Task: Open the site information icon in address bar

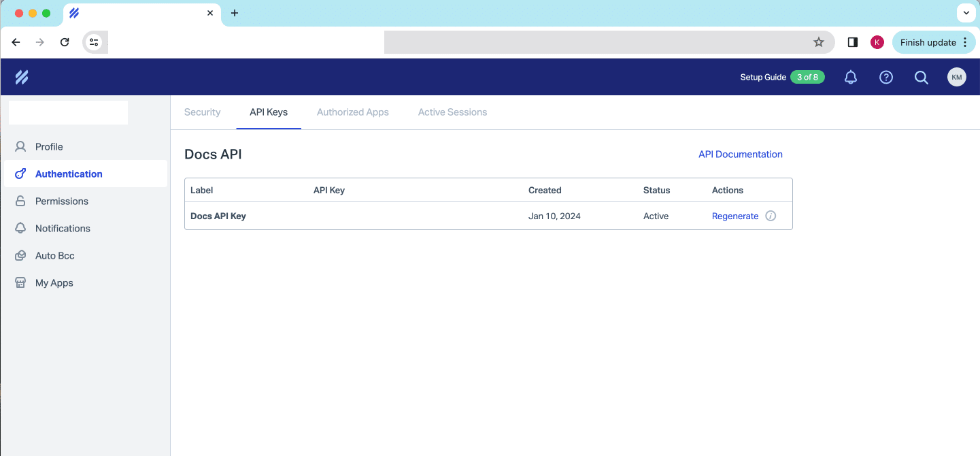Action: [x=95, y=42]
